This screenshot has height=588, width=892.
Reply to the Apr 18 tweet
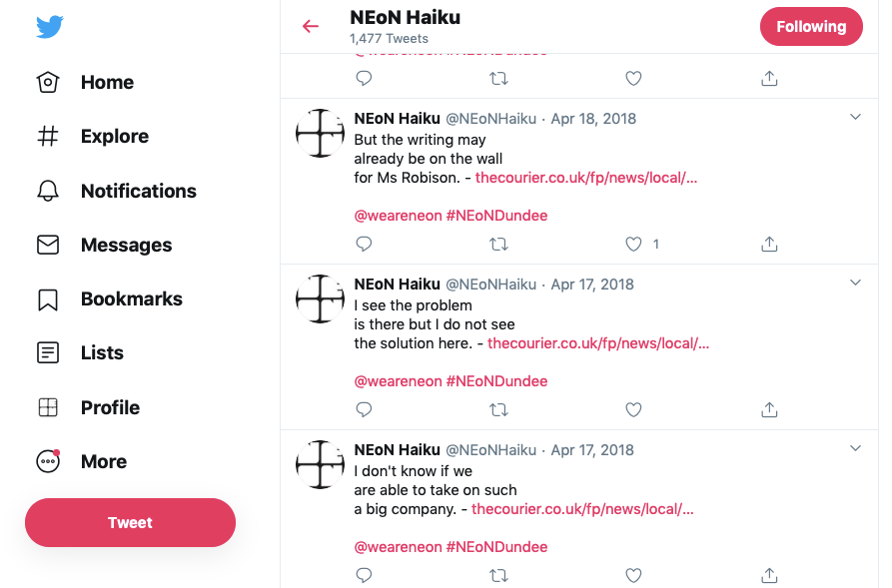tap(364, 244)
